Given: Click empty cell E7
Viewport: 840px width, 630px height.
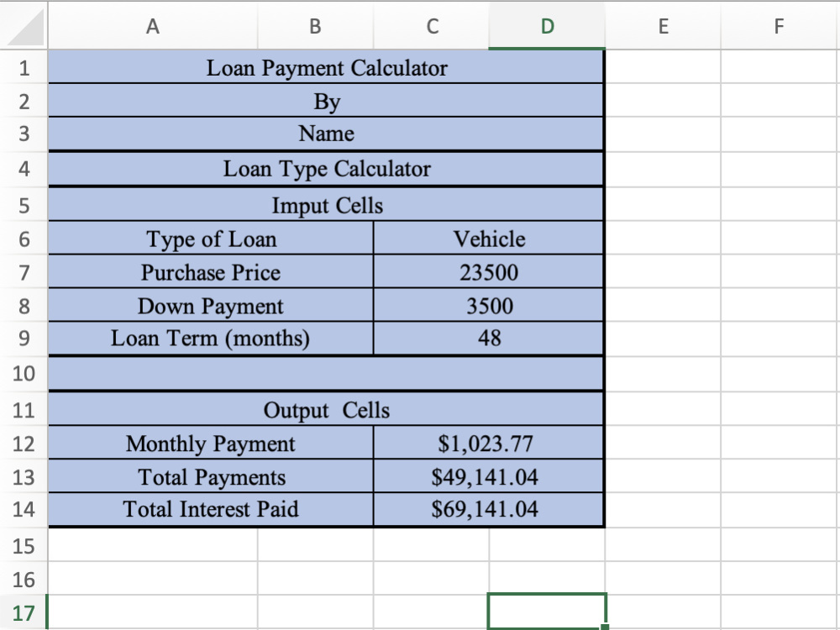Looking at the screenshot, I should coord(664,272).
